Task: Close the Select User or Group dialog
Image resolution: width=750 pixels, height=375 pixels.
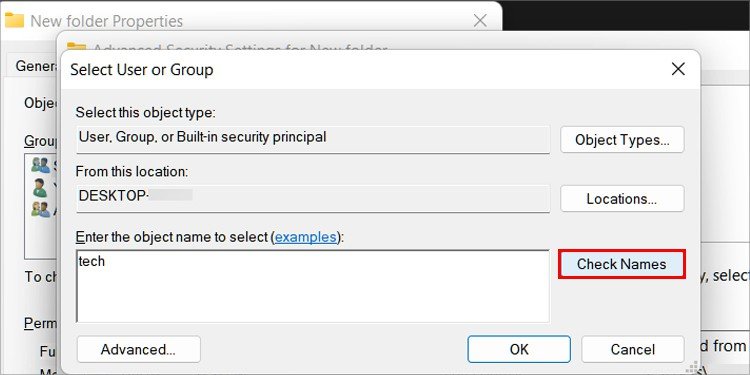Action: coord(678,69)
